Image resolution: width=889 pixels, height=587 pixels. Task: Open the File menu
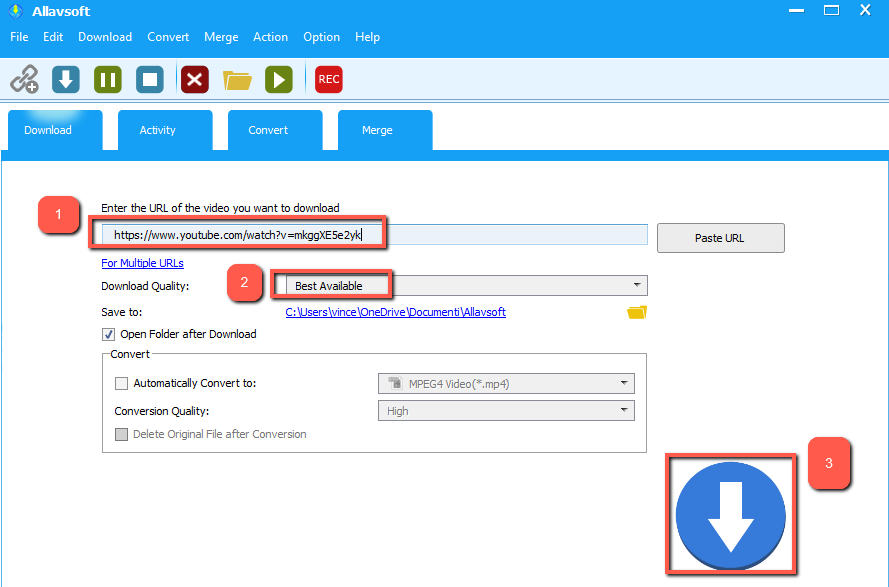click(19, 37)
